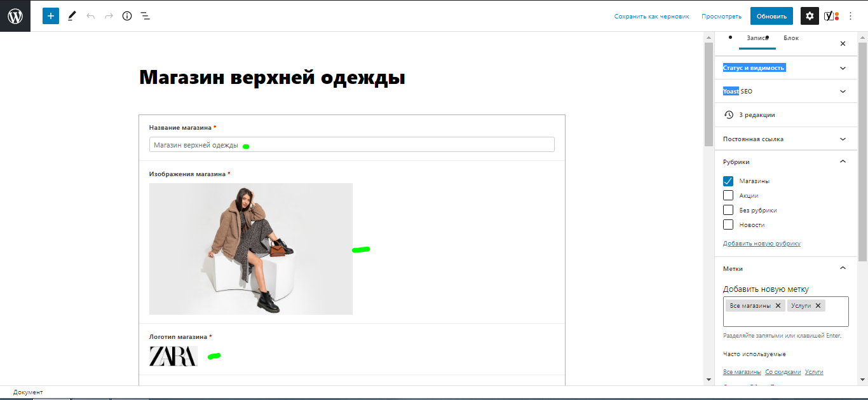Click the 'Обновить' update button
Screen dimensions: 868x400
pyautogui.click(x=771, y=17)
